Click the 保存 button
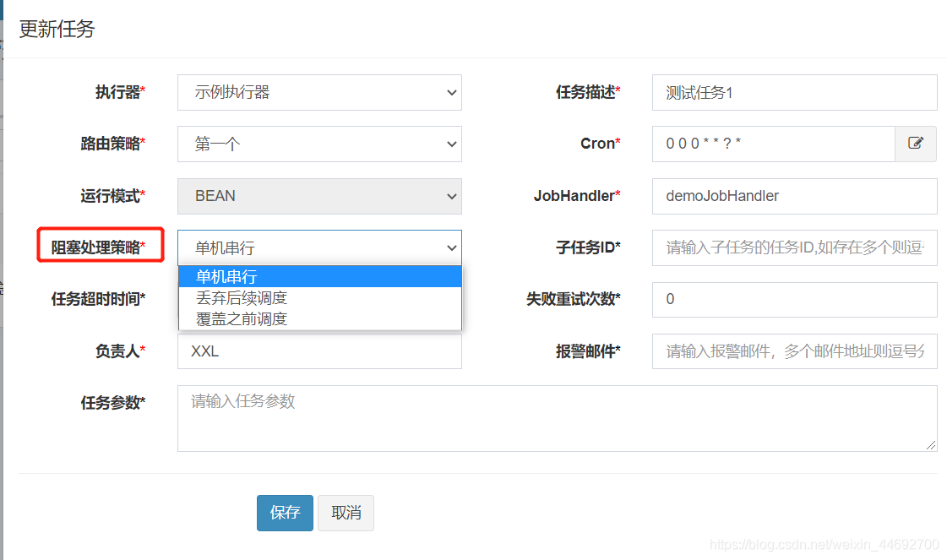Screen dimensions: 947x560 [x=285, y=513]
